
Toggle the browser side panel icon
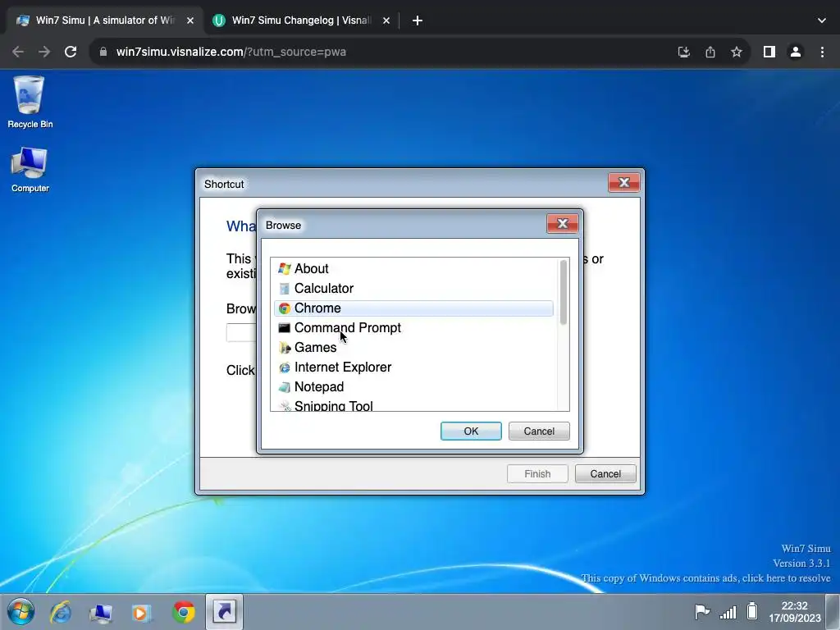(x=769, y=52)
